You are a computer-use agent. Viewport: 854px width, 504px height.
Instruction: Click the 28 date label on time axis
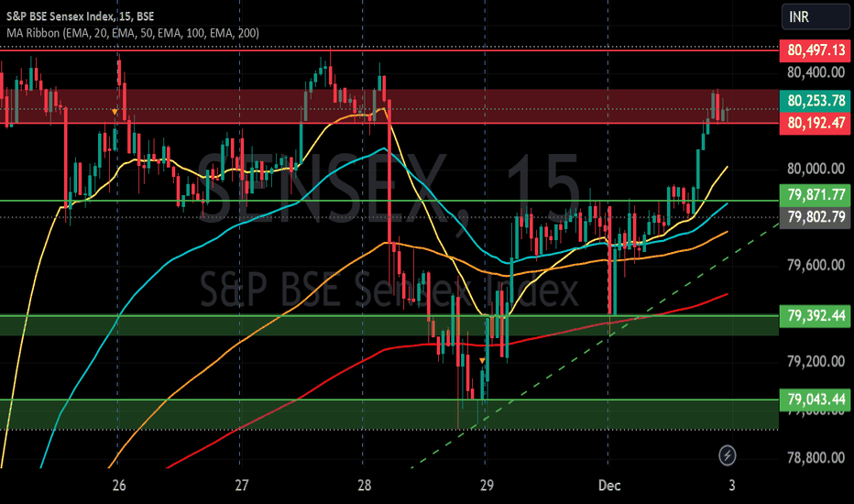[364, 485]
